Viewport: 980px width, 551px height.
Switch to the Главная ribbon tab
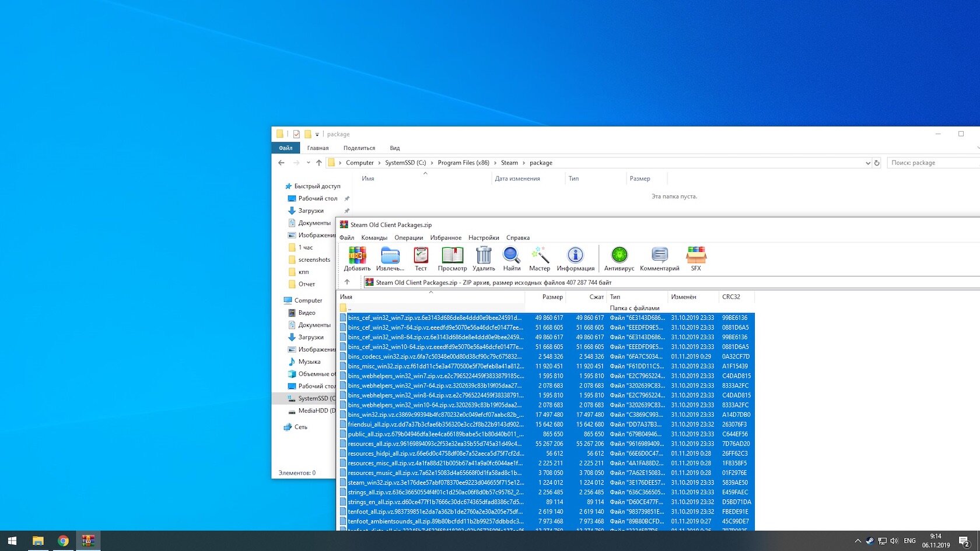[318, 148]
